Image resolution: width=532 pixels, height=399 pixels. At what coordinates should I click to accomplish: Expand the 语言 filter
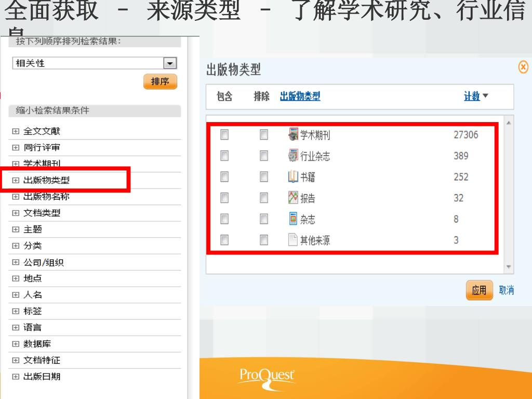pyautogui.click(x=16, y=327)
